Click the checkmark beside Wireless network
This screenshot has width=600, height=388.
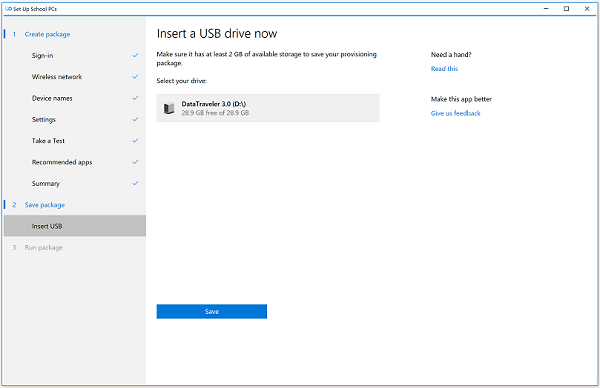tap(135, 77)
